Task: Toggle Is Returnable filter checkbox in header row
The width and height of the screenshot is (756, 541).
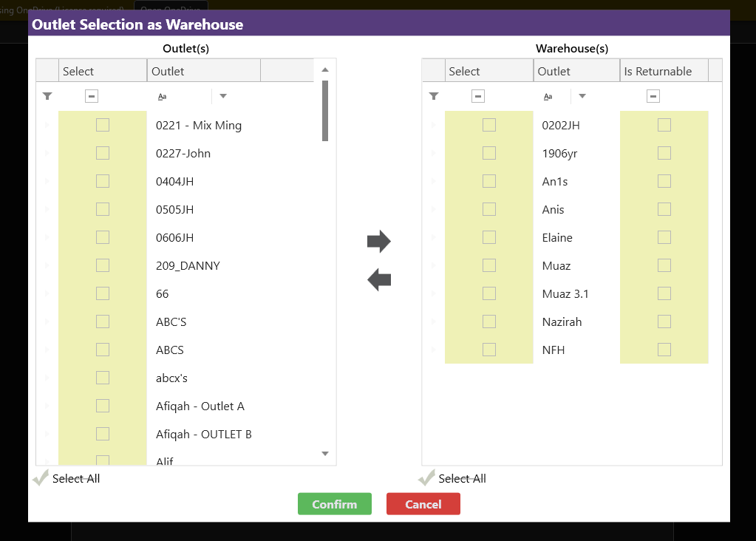Action: point(653,96)
